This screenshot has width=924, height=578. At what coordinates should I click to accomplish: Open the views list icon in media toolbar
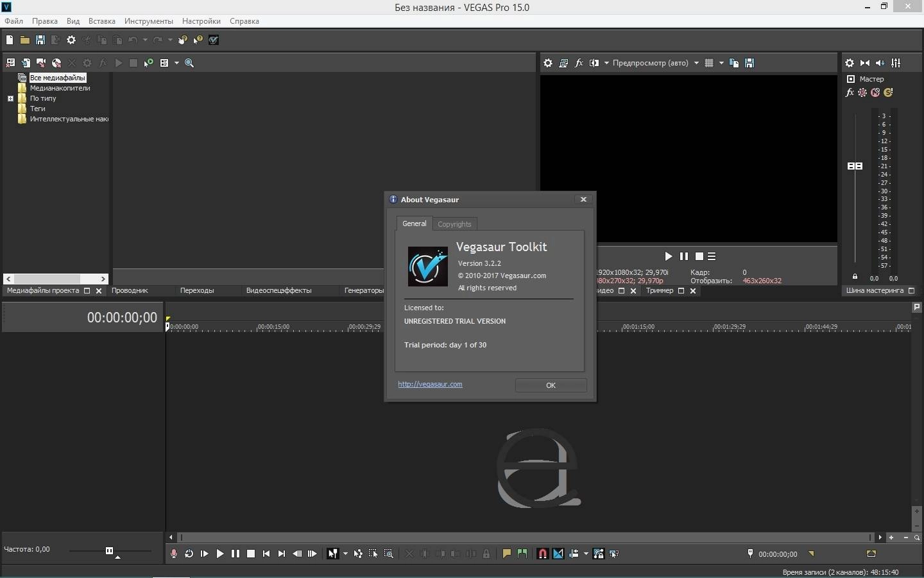point(164,63)
